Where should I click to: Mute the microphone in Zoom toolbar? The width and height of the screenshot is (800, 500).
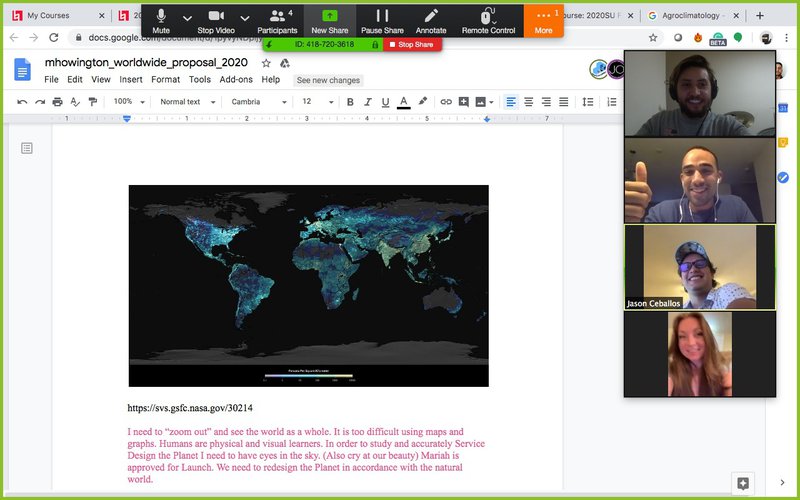161,20
